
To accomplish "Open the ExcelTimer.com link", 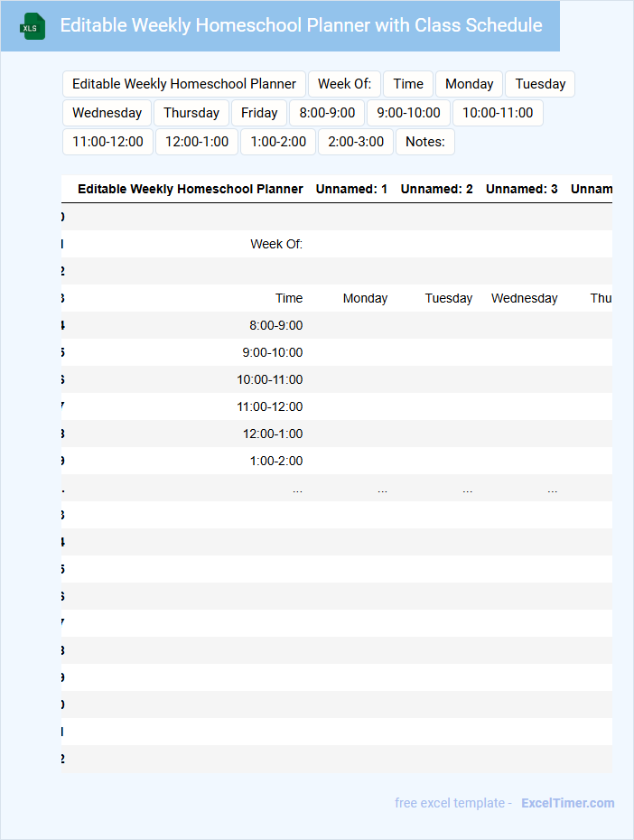I will 567,803.
